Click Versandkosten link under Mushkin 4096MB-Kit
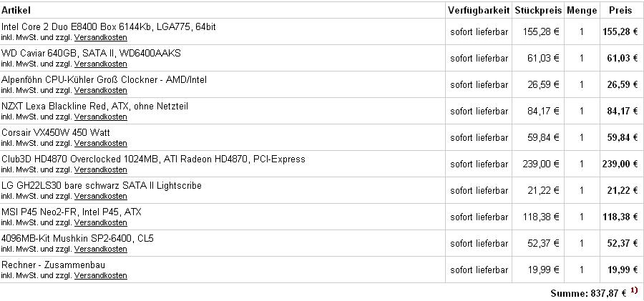 point(101,249)
